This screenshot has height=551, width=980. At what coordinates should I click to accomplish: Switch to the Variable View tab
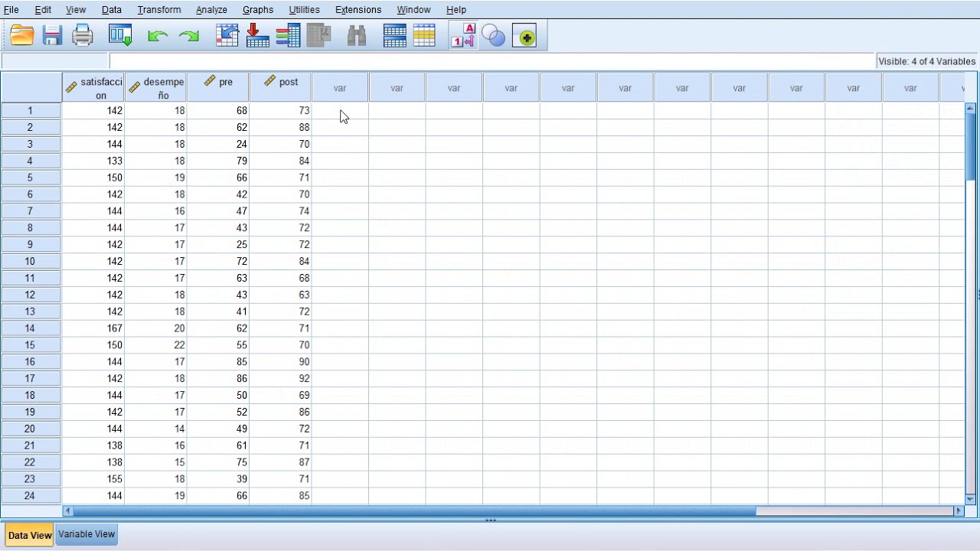pyautogui.click(x=87, y=534)
